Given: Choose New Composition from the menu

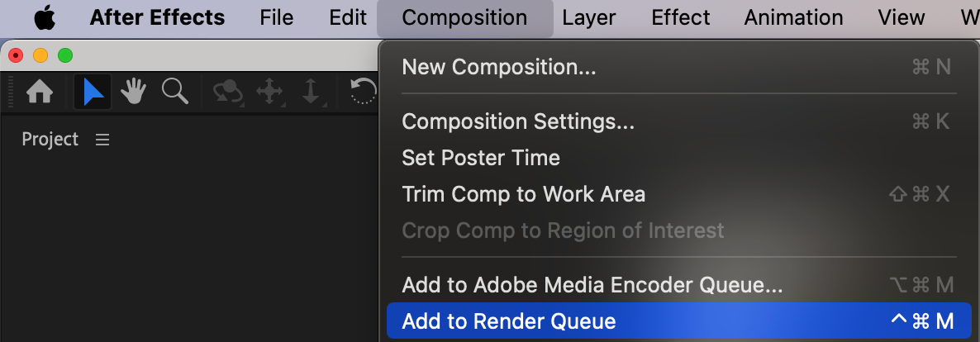Looking at the screenshot, I should [498, 67].
